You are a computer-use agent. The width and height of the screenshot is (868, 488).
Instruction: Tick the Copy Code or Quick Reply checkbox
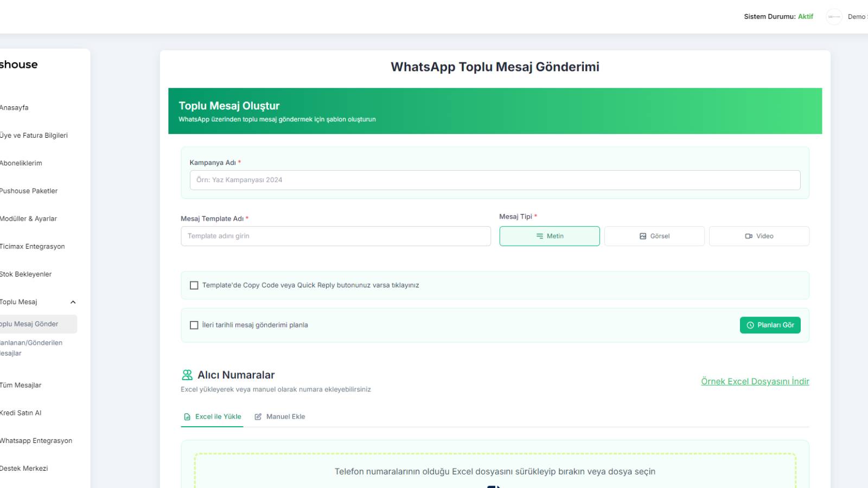[194, 285]
